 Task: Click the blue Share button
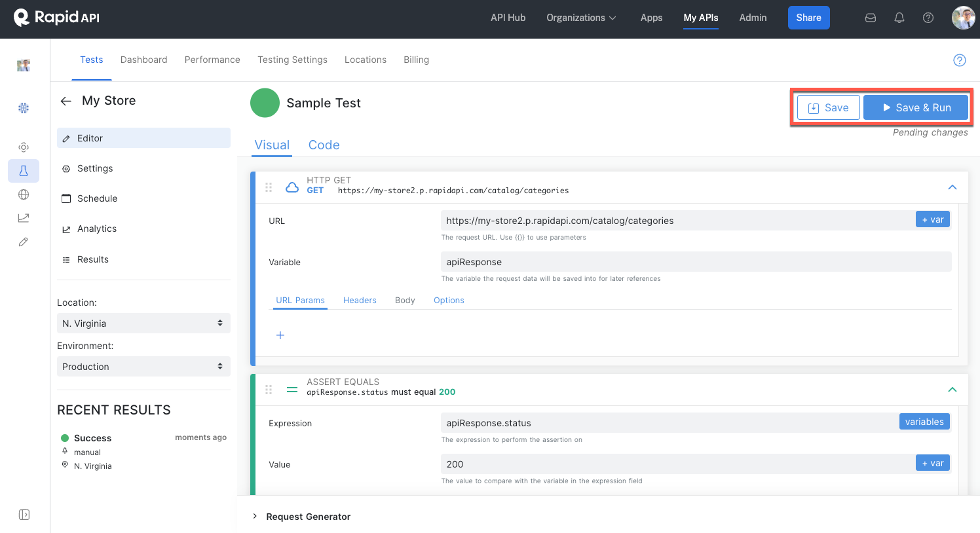click(x=808, y=18)
